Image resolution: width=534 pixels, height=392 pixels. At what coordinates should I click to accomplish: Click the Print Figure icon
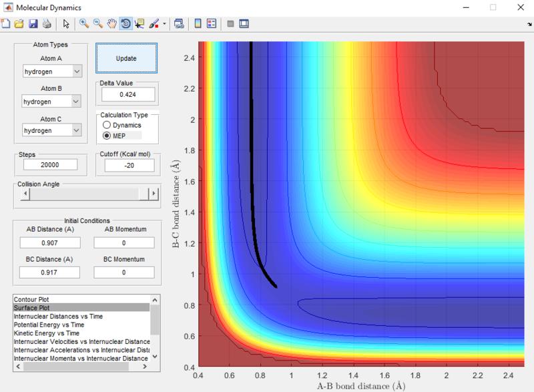point(46,23)
